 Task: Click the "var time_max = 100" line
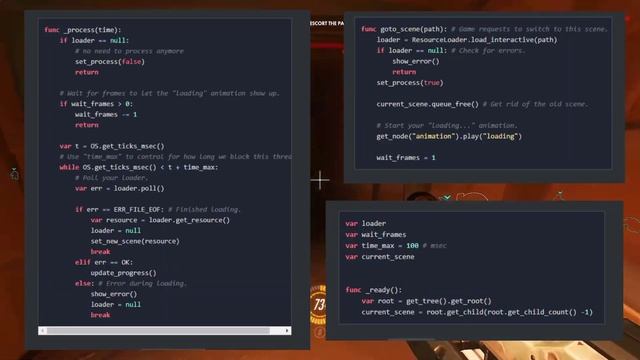[396, 246]
